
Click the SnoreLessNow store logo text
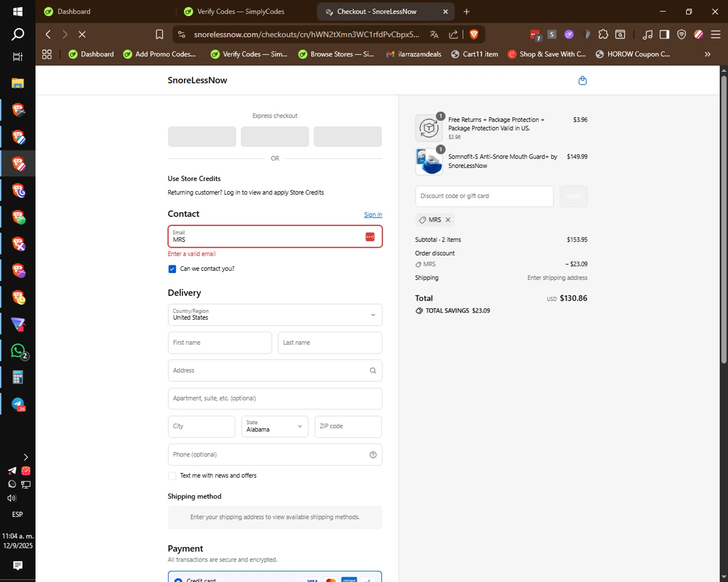[197, 81]
